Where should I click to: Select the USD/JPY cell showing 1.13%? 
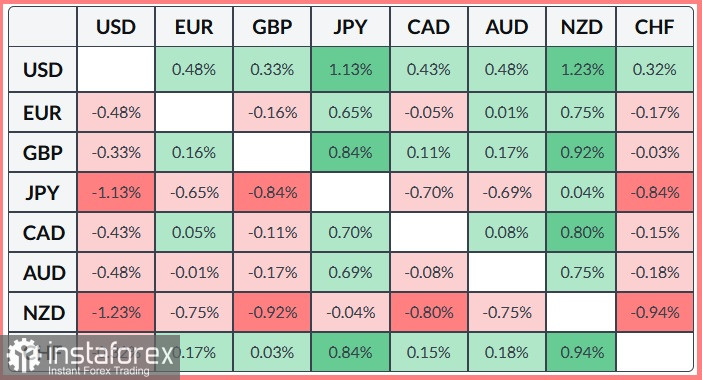click(x=351, y=69)
